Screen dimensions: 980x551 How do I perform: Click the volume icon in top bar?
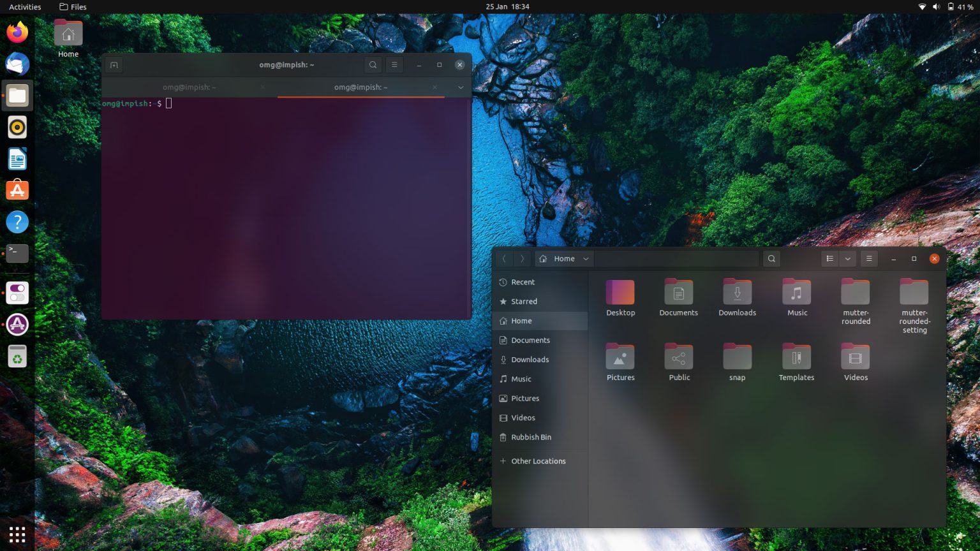pos(936,7)
